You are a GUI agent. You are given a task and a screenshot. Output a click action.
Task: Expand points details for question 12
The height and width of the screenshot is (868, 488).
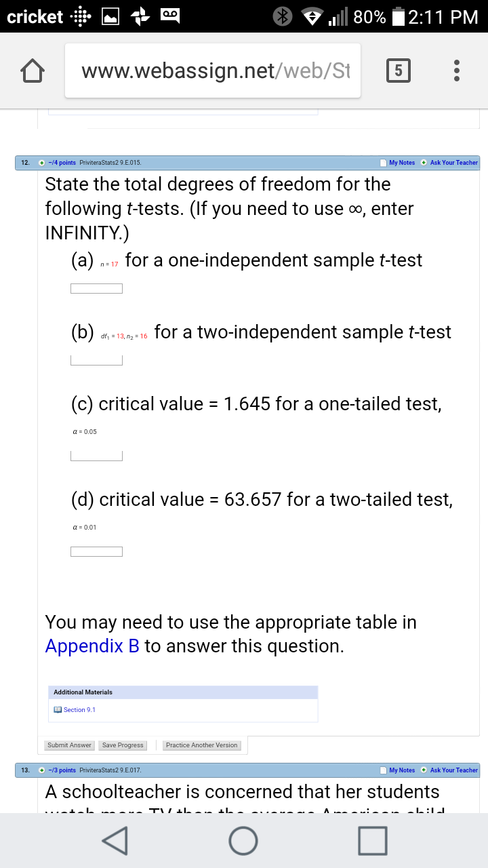point(42,163)
